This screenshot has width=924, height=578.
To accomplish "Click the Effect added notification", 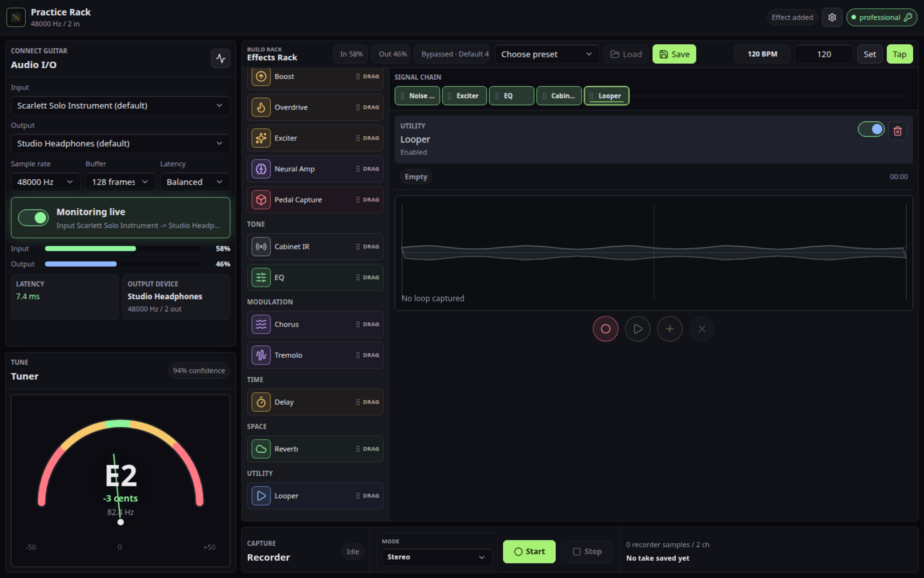I will click(x=792, y=18).
